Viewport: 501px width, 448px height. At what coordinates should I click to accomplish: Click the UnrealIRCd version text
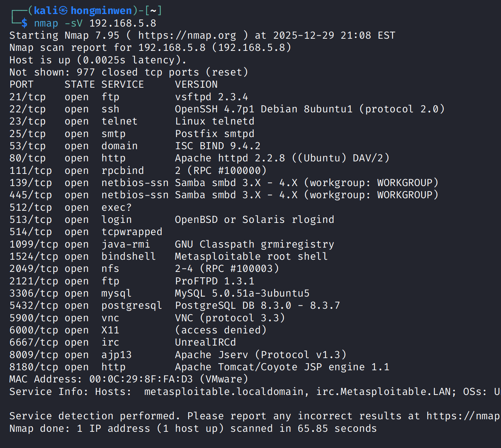click(x=205, y=342)
